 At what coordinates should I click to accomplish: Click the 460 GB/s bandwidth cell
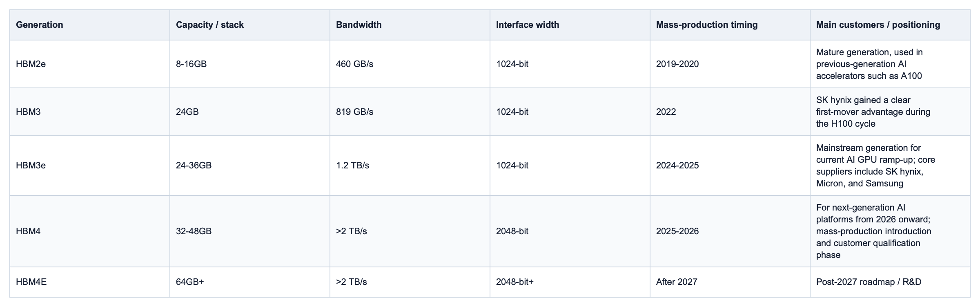(410, 64)
